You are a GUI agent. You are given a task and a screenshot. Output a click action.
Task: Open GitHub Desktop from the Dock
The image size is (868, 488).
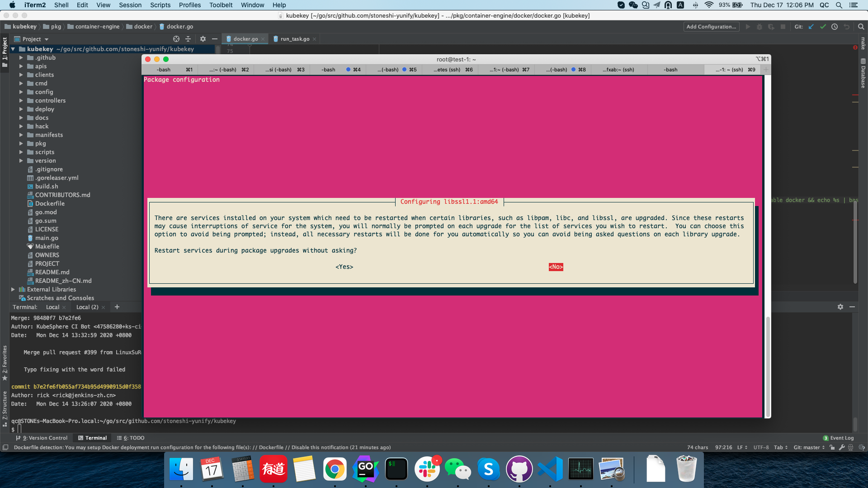coord(519,469)
